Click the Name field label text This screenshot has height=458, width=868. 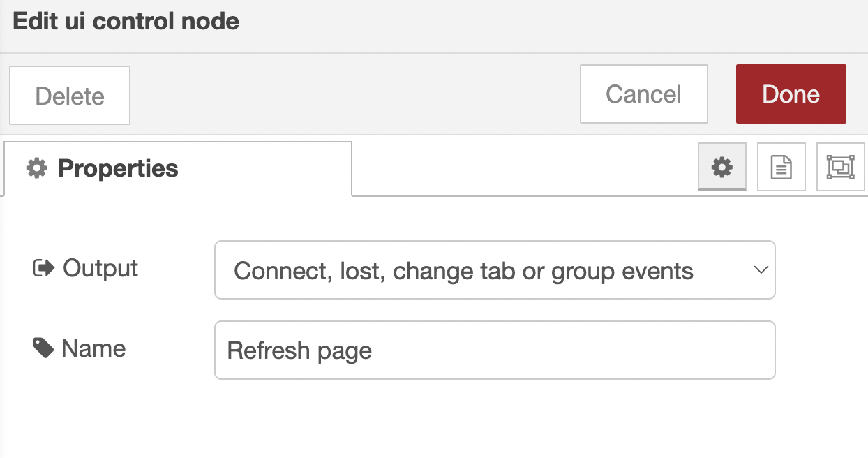point(93,348)
